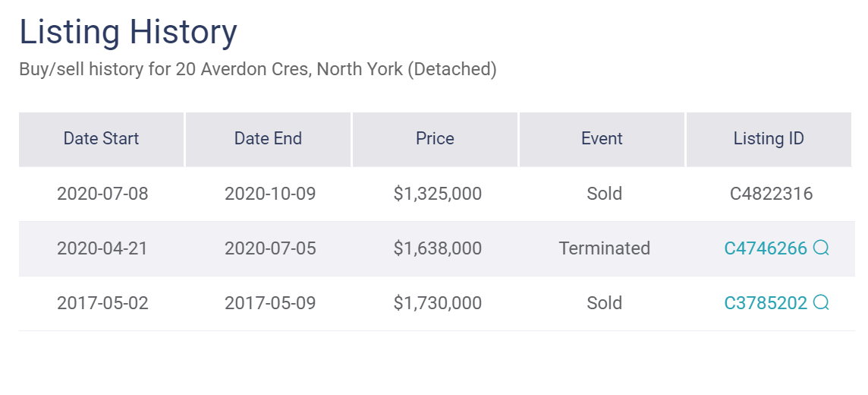Viewport: 868px width, 395px height.
Task: Click the Terminated event cell
Action: (x=605, y=248)
